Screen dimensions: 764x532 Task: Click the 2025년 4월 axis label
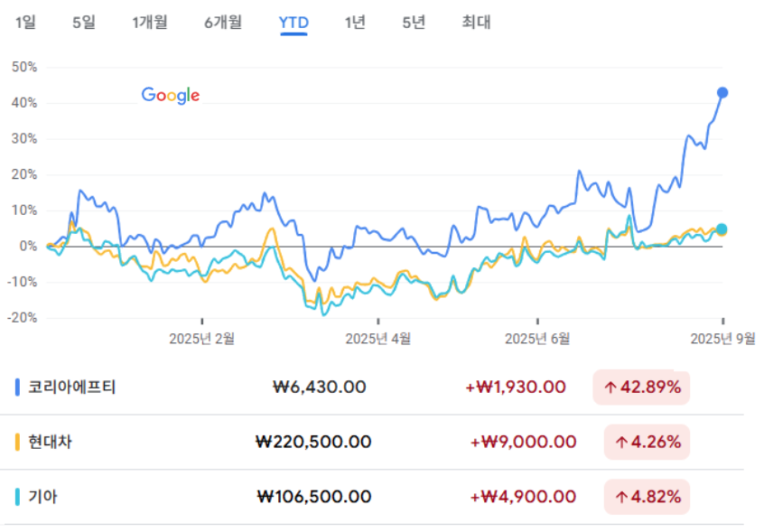[x=378, y=339]
